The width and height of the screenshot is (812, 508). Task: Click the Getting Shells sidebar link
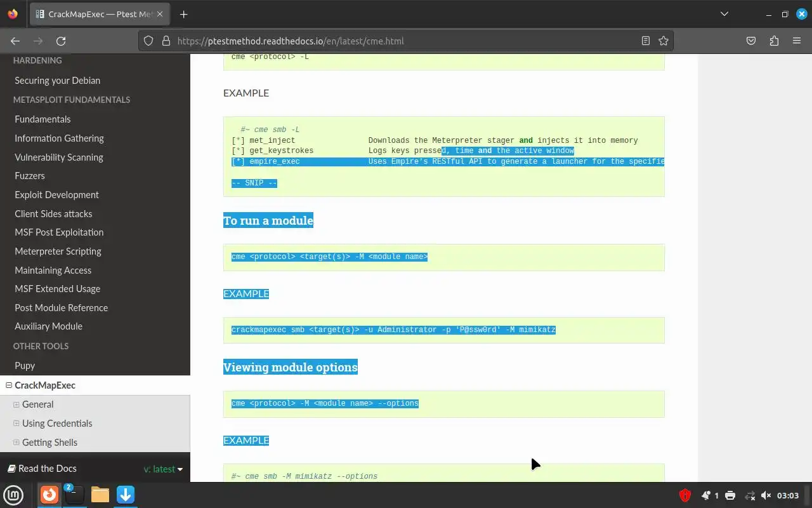click(x=49, y=443)
